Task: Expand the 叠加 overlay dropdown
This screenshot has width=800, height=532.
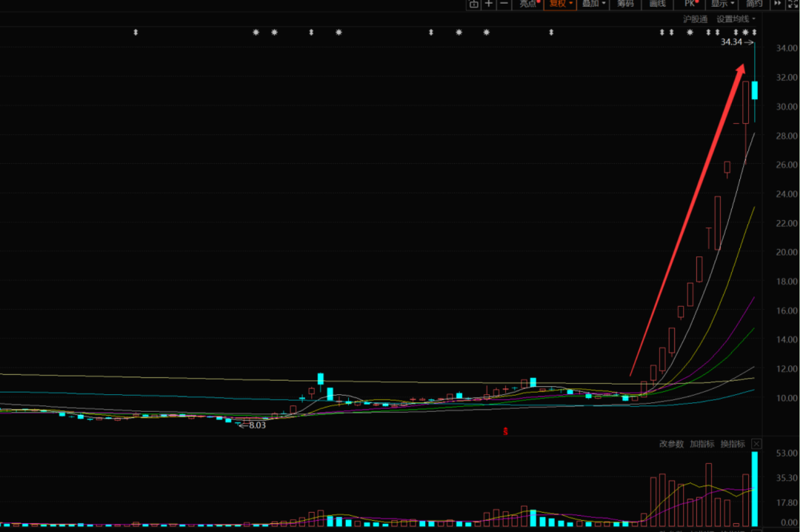Action: click(x=593, y=4)
